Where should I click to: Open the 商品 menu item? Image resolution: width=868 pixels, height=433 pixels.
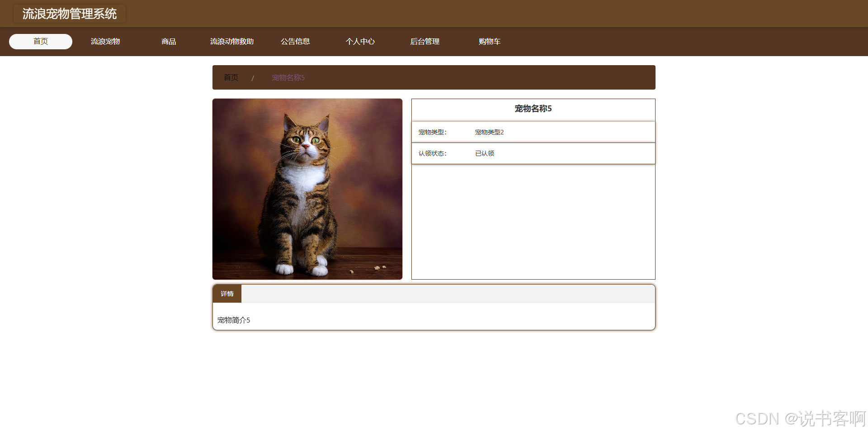169,42
